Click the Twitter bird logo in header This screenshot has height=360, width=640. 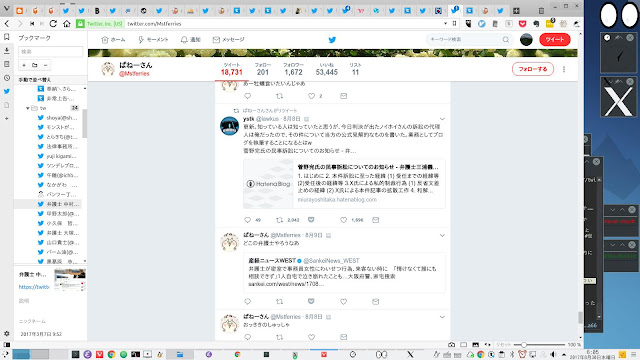click(332, 40)
